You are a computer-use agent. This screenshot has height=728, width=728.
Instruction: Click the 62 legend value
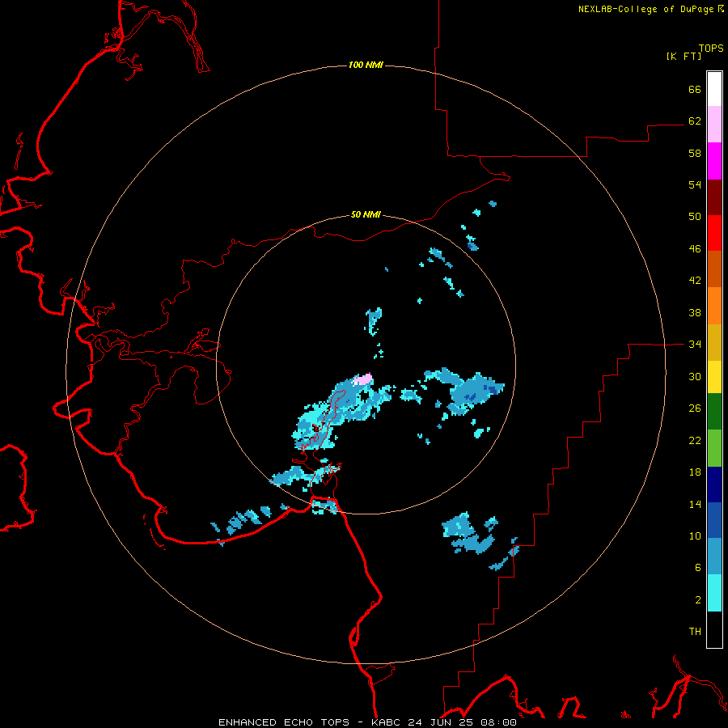click(695, 121)
